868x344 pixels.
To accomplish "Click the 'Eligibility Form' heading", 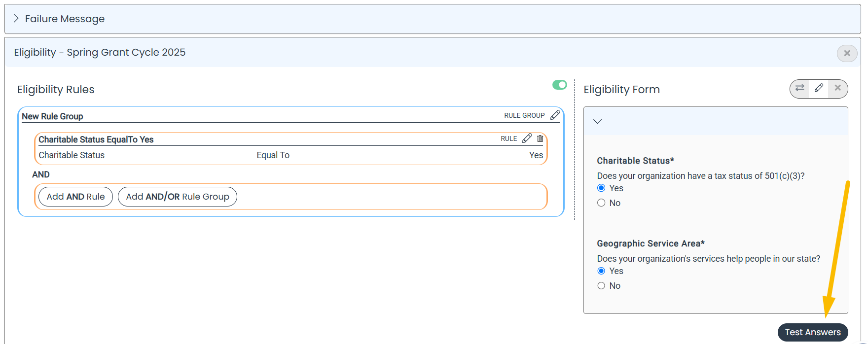I will coord(621,90).
